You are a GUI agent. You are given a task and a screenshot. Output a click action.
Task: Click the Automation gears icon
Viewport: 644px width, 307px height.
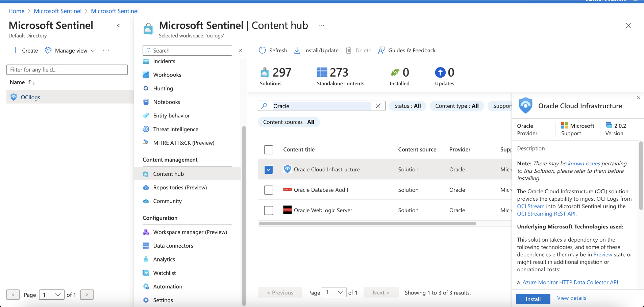pyautogui.click(x=146, y=286)
